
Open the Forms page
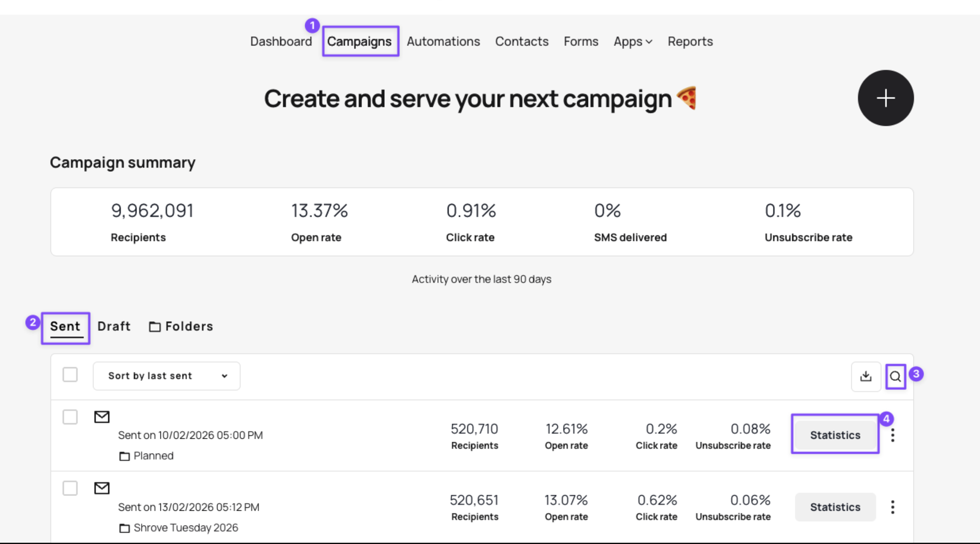click(581, 41)
